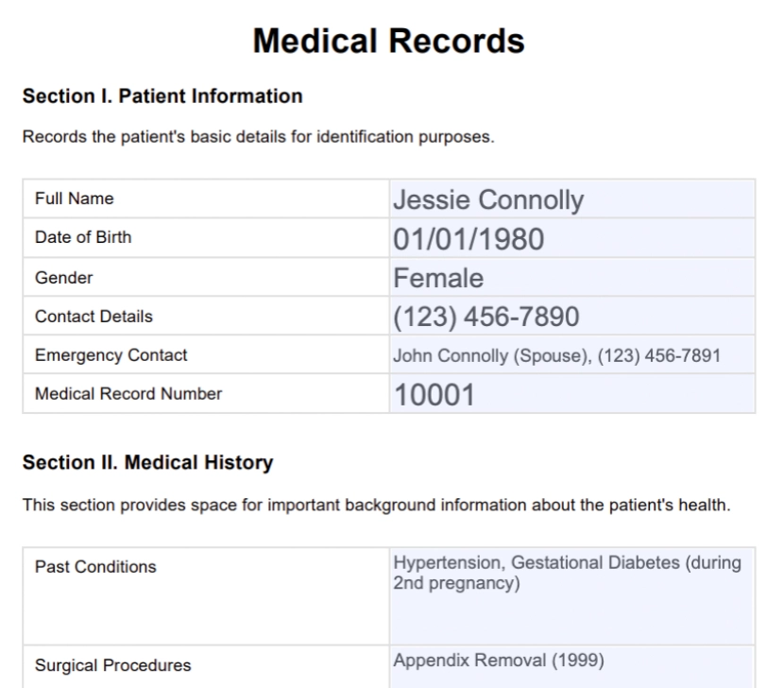784x688 pixels.
Task: Select the Medical Record Number field 10001
Action: coord(572,394)
